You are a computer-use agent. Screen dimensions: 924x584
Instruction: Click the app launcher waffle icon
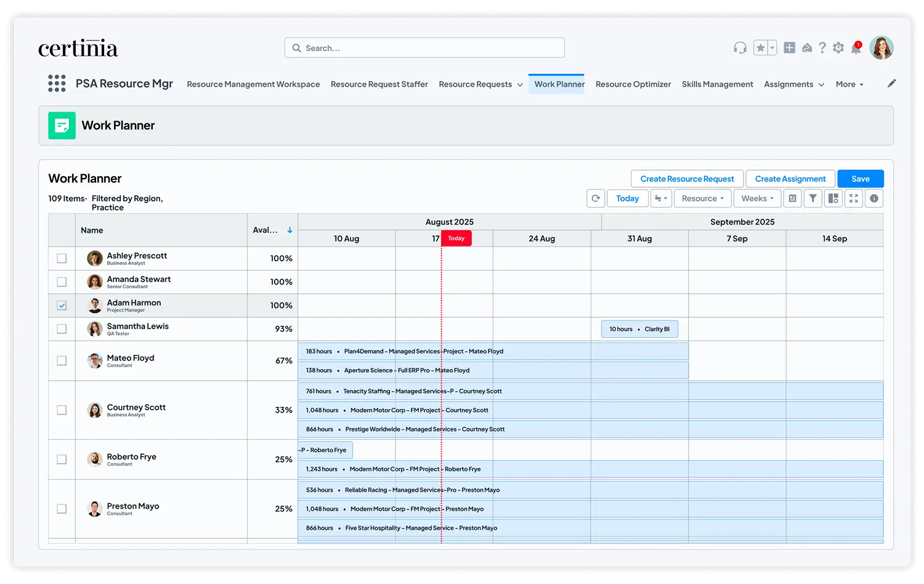click(57, 83)
